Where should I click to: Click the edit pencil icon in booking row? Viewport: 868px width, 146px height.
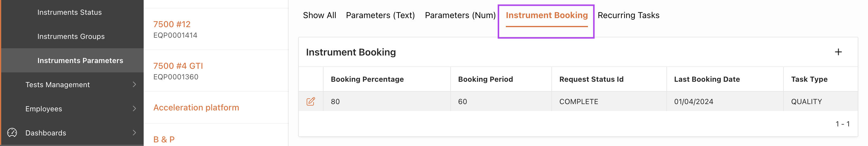point(310,101)
